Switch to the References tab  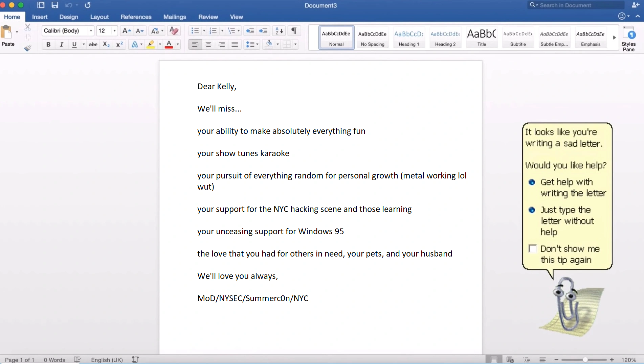click(x=136, y=17)
